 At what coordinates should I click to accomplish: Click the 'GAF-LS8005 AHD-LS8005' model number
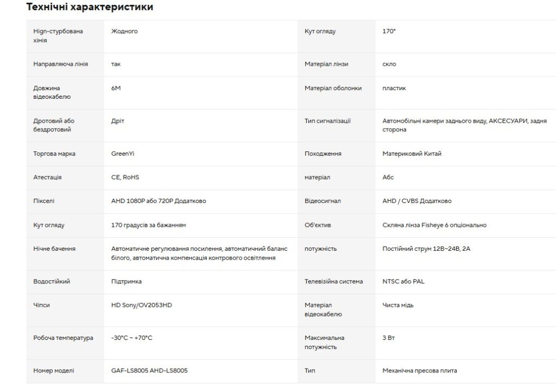(x=149, y=371)
